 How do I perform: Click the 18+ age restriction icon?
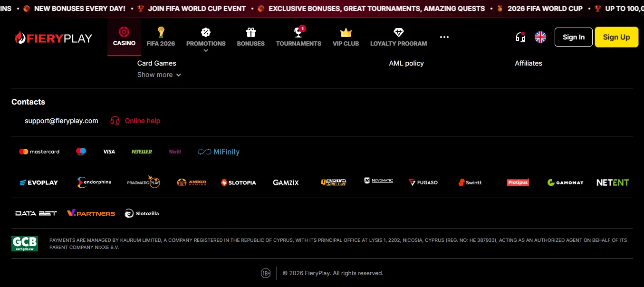coord(266,273)
